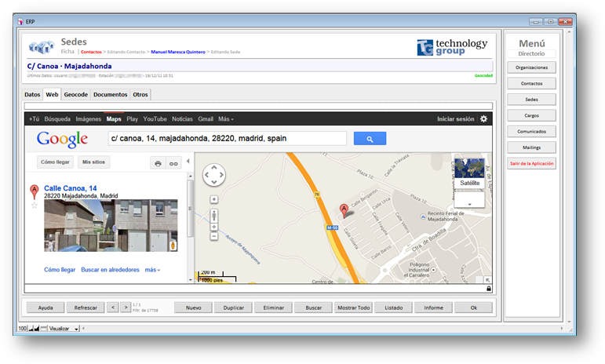Screen dimensions: 605x364
Task: Open Google settings gear icon
Action: [x=483, y=119]
